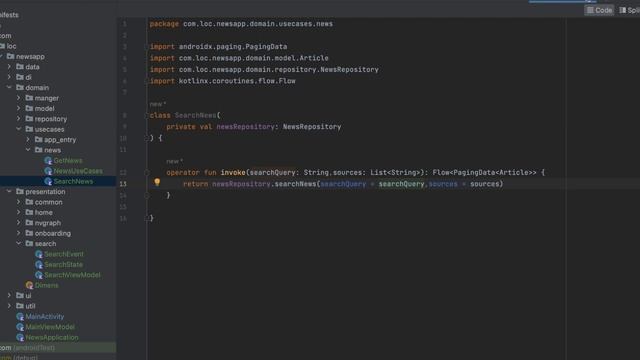Expand the model folder
Screen dimensions: 640x360
coord(19,108)
